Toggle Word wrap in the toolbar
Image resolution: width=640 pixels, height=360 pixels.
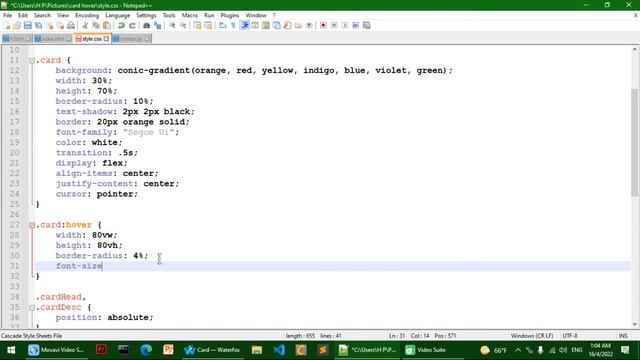click(x=222, y=25)
